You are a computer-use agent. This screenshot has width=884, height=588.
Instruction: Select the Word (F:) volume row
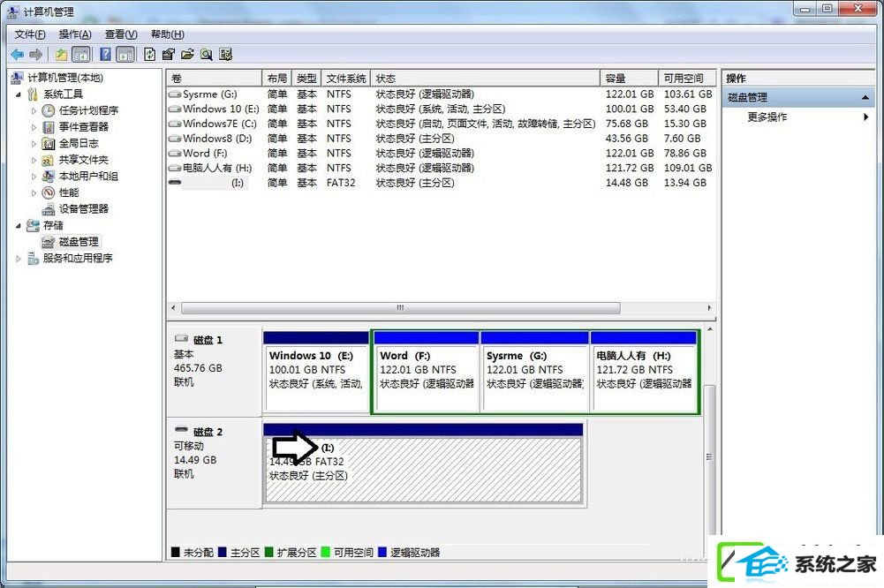pyautogui.click(x=441, y=153)
